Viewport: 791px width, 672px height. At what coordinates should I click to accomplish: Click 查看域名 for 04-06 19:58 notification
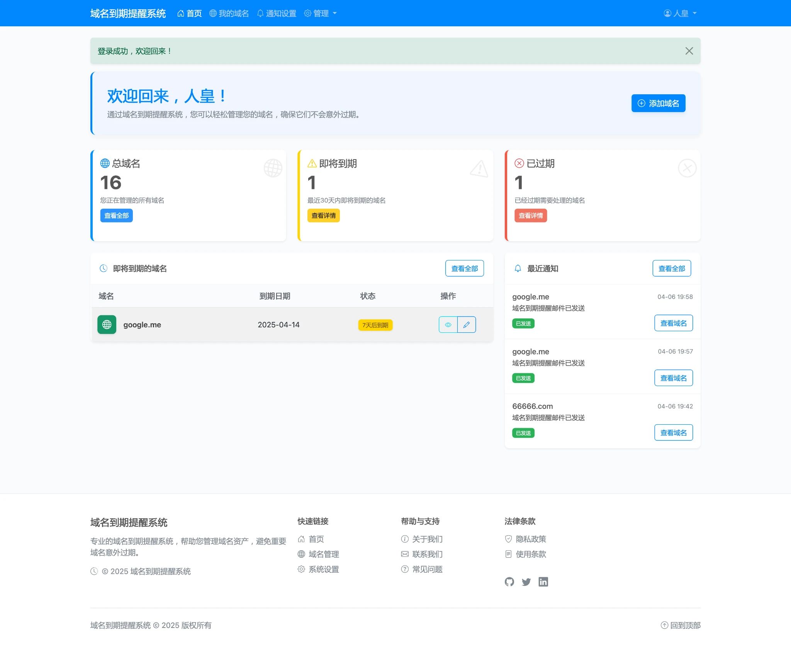pyautogui.click(x=674, y=323)
